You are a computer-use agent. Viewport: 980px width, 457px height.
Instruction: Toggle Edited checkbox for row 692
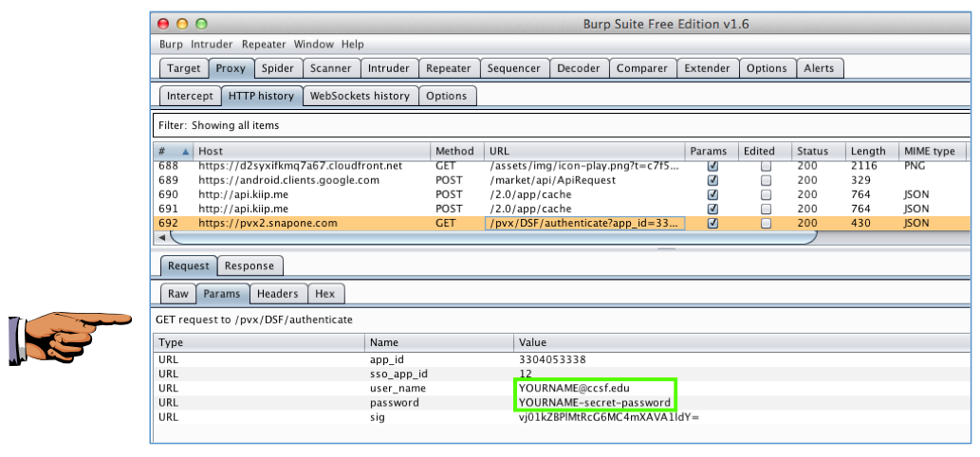pyautogui.click(x=766, y=223)
